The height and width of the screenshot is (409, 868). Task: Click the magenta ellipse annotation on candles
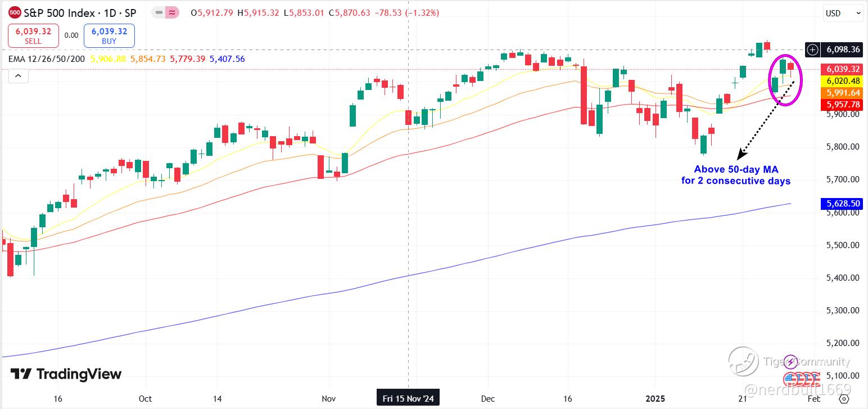click(x=785, y=80)
